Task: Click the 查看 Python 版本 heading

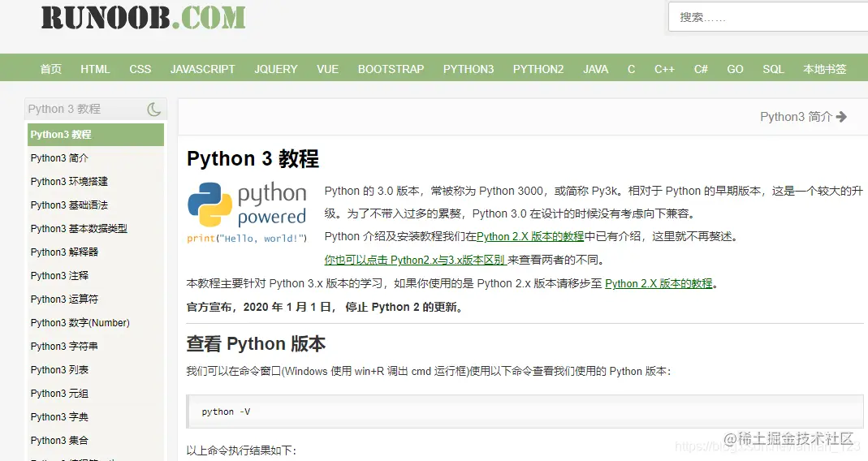Action: tap(256, 343)
